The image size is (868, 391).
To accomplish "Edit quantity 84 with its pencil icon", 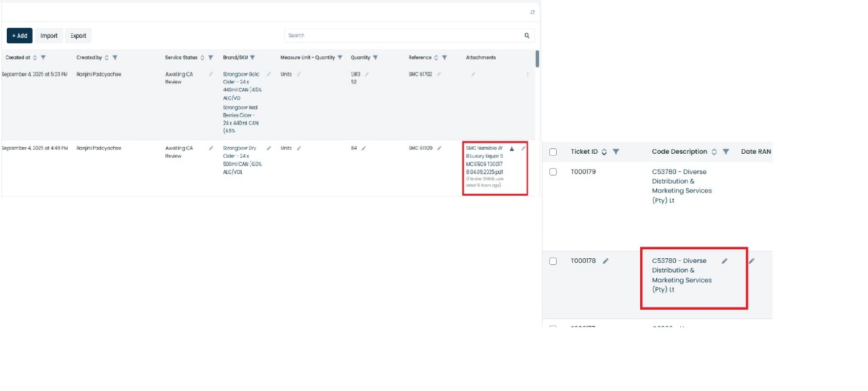I will pyautogui.click(x=363, y=148).
